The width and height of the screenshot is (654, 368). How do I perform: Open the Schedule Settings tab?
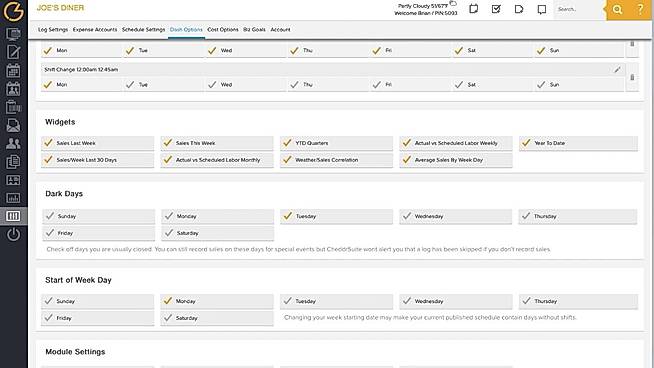[x=143, y=30]
